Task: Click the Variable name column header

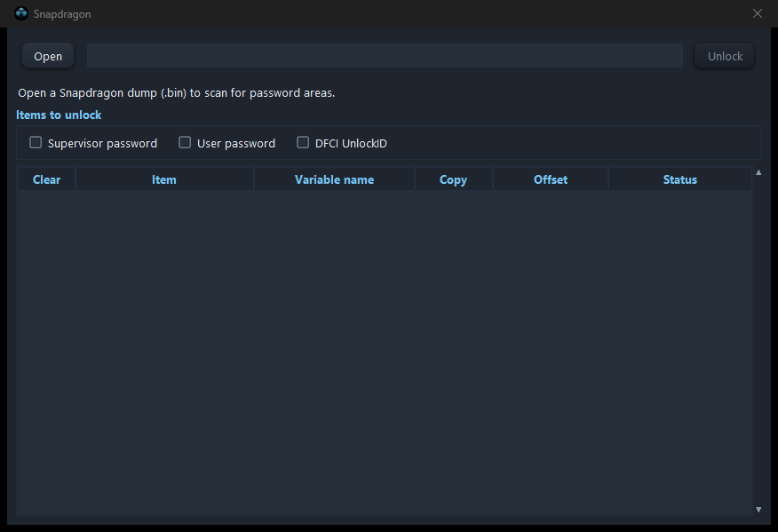Action: coord(335,179)
